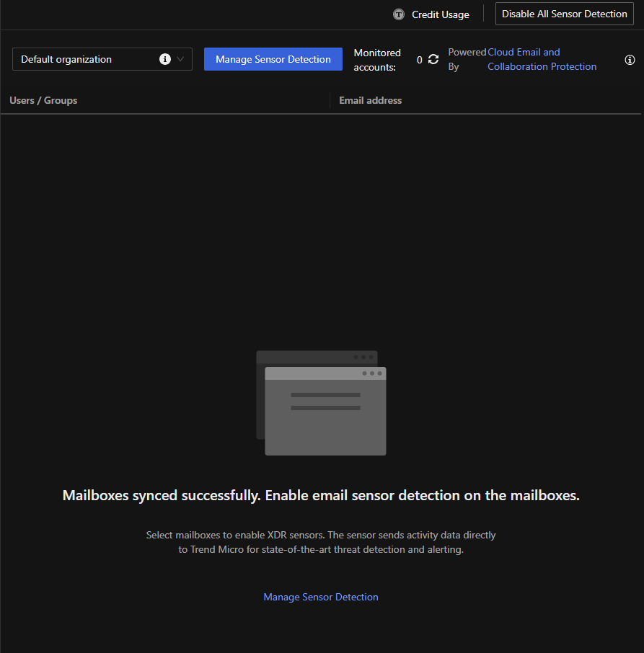Expand organization list using chevron arrow
644x653 pixels.
click(x=180, y=59)
